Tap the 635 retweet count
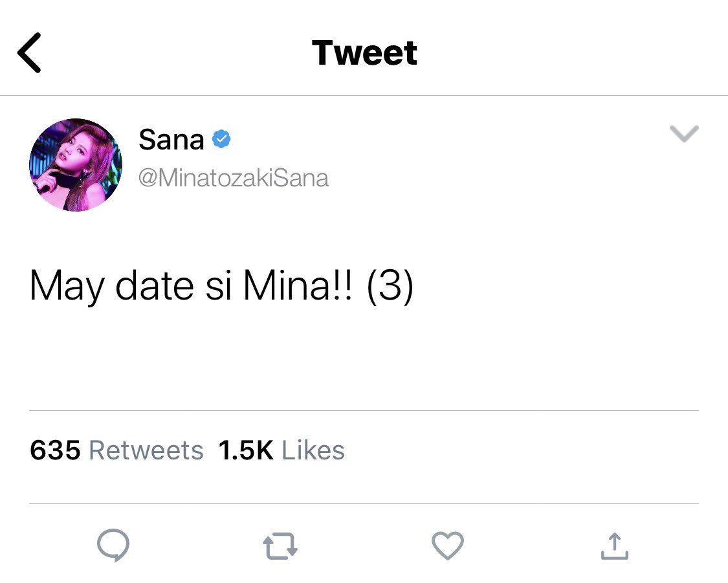Screen dimensions: 728x583 point(55,450)
